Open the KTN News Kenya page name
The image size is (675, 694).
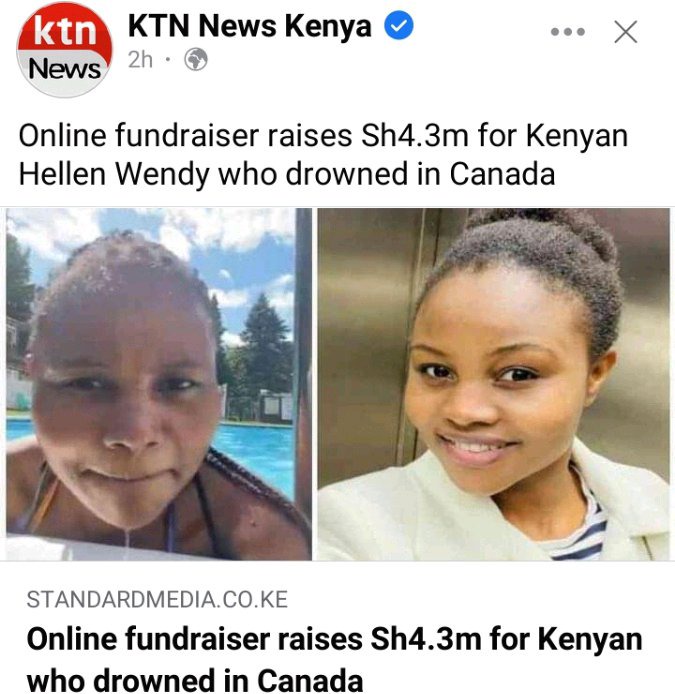point(250,26)
